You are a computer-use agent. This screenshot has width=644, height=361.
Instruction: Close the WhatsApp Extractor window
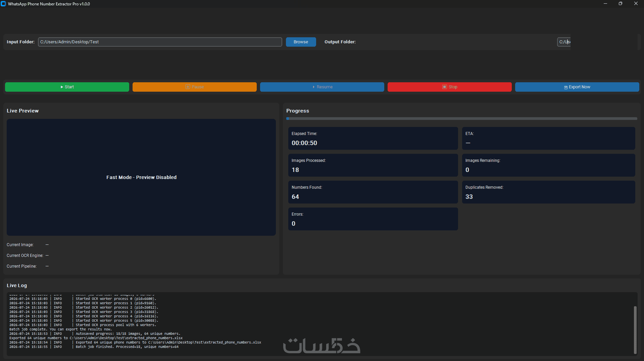[x=636, y=4]
